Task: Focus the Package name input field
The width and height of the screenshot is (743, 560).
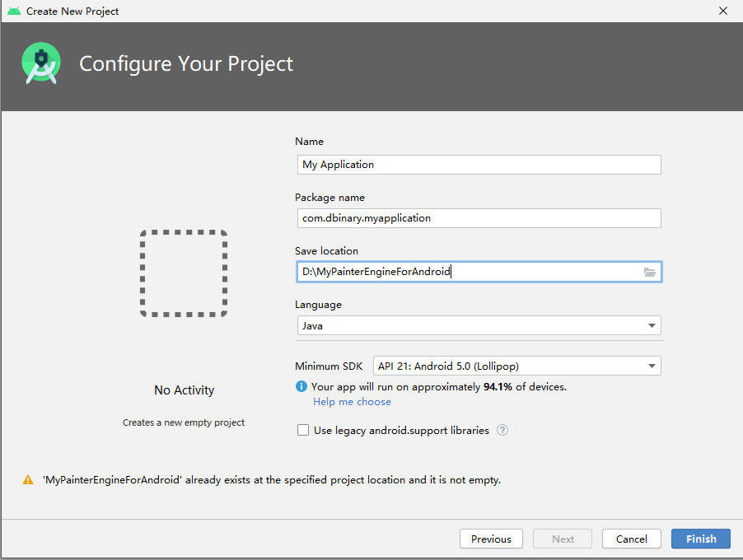Action: pyautogui.click(x=478, y=218)
